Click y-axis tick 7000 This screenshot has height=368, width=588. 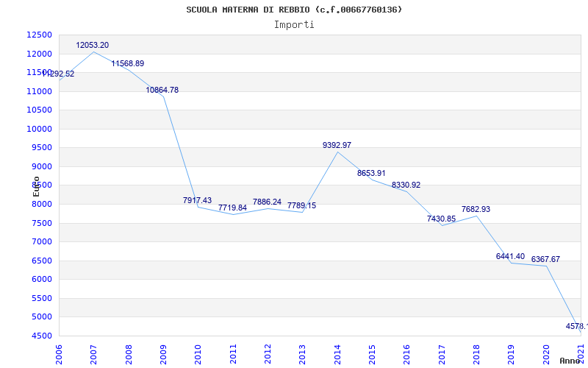coord(41,242)
